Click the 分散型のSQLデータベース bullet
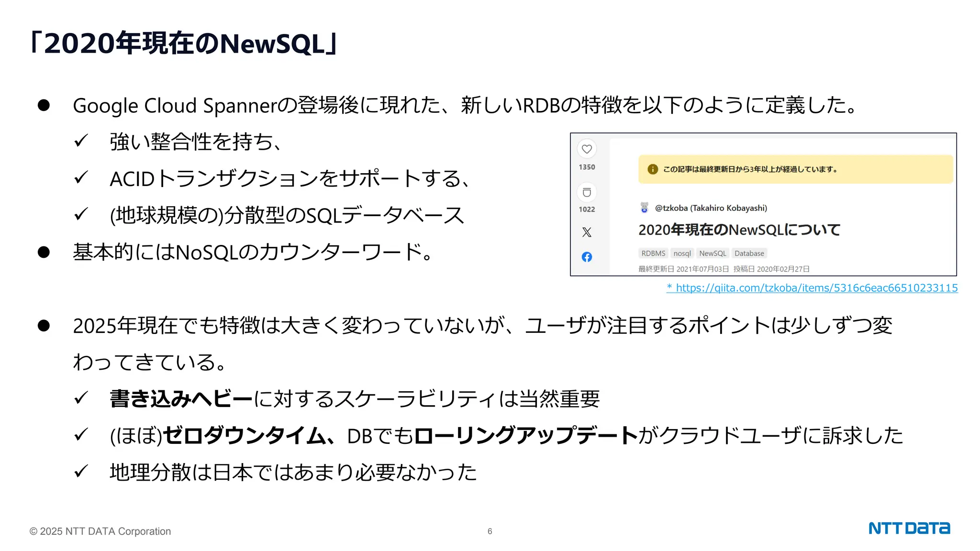The height and width of the screenshot is (551, 980). coord(287,215)
